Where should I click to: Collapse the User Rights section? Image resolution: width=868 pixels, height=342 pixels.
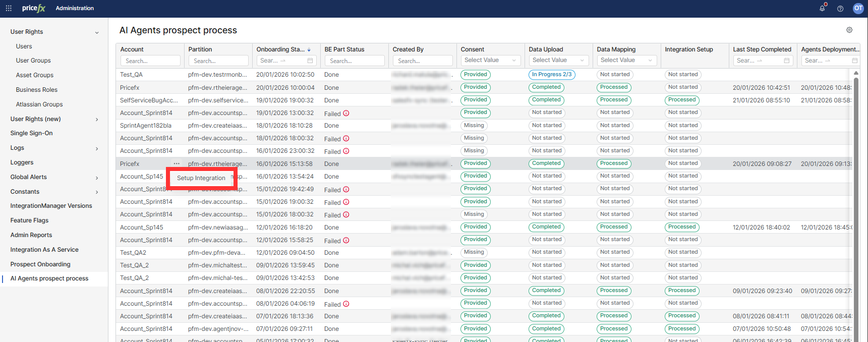97,32
